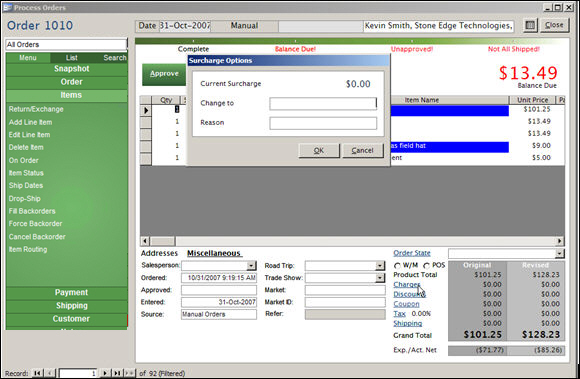Open the Charges link
The height and width of the screenshot is (379, 580).
(x=407, y=284)
